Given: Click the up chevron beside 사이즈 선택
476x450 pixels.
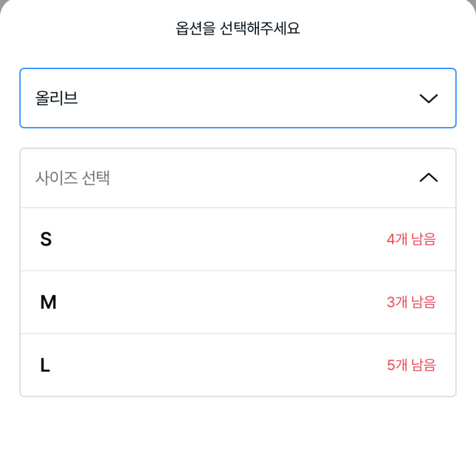Looking at the screenshot, I should 428,178.
